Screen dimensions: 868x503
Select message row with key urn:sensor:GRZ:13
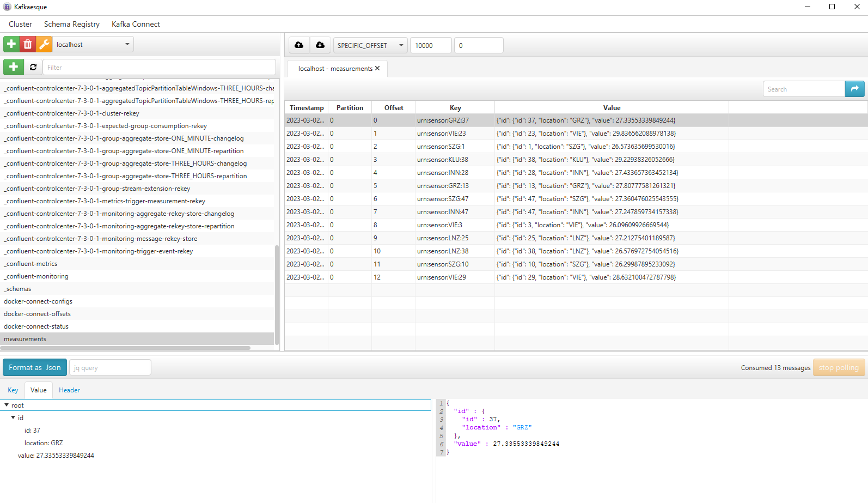click(x=576, y=186)
